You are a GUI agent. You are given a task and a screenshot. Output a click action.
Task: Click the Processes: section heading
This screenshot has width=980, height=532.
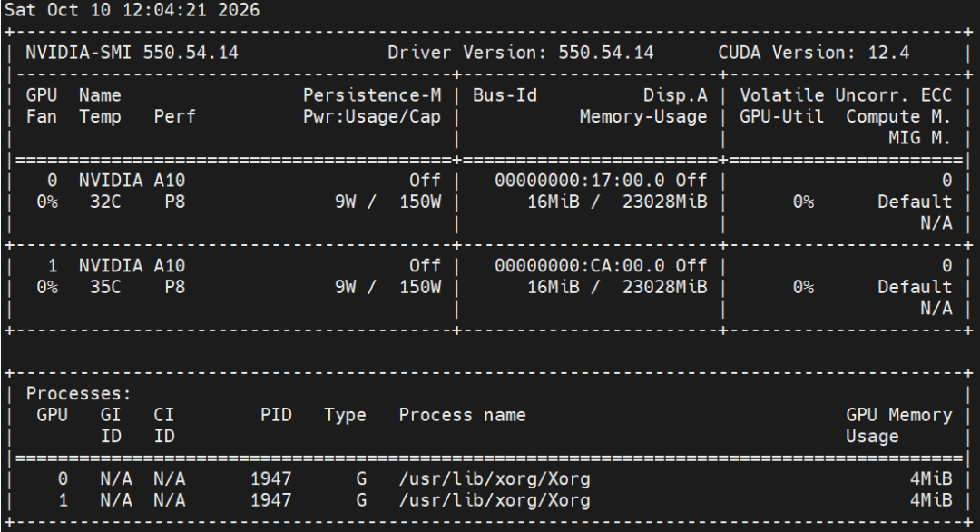click(79, 394)
